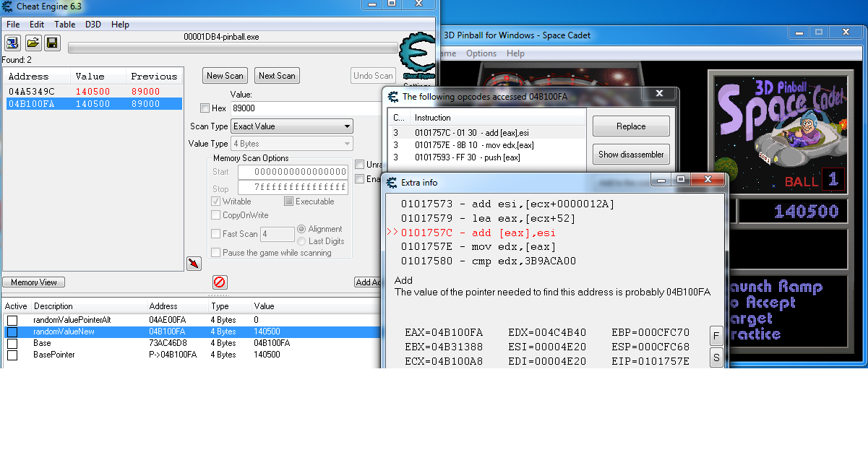Viewport: 868px width, 455px height.
Task: Click the Show disassembler button
Action: click(x=630, y=155)
